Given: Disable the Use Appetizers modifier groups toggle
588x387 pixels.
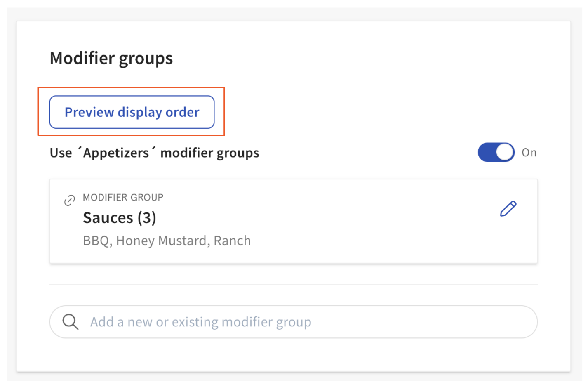Looking at the screenshot, I should click(x=496, y=152).
